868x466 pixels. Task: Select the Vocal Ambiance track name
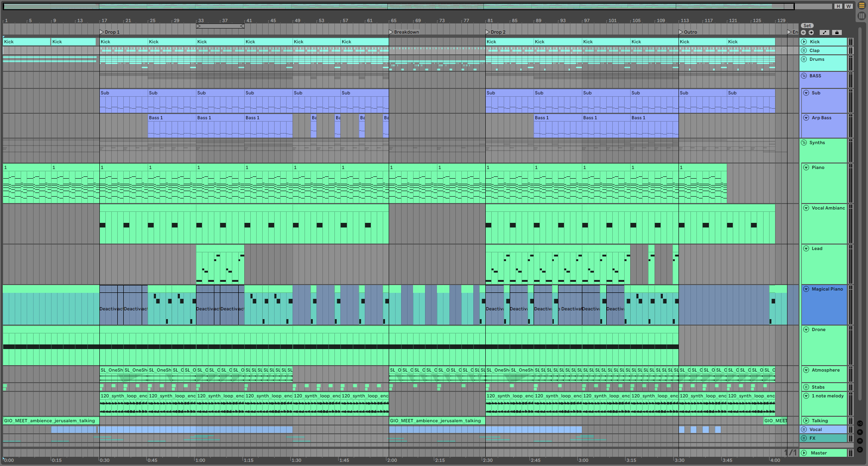pos(828,208)
